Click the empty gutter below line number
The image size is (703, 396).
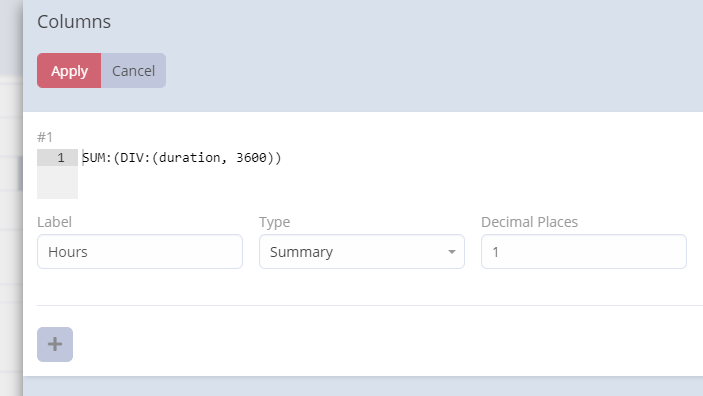click(57, 182)
